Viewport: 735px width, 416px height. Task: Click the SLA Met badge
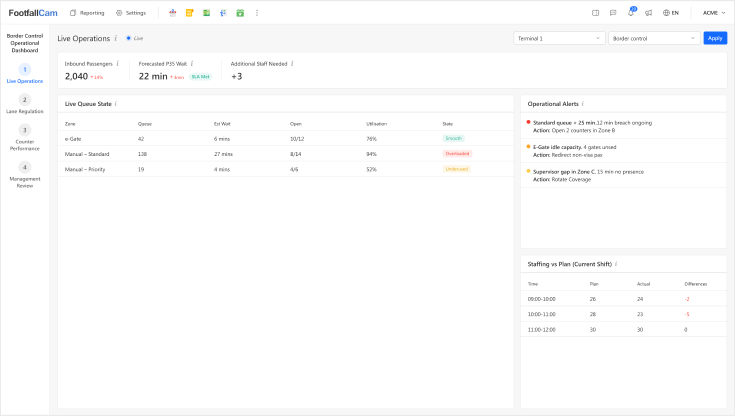[x=201, y=76]
